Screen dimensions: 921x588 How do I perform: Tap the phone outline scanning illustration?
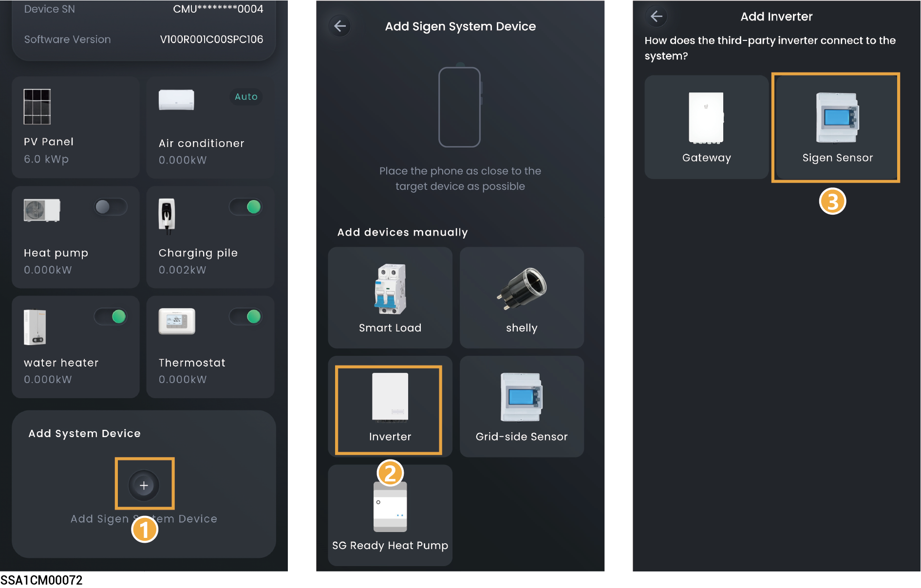coord(460,107)
